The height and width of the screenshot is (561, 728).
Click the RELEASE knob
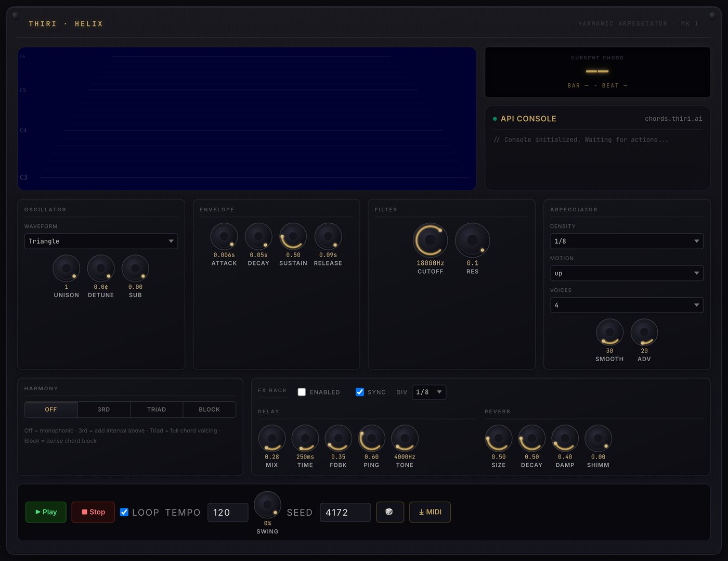(x=328, y=237)
